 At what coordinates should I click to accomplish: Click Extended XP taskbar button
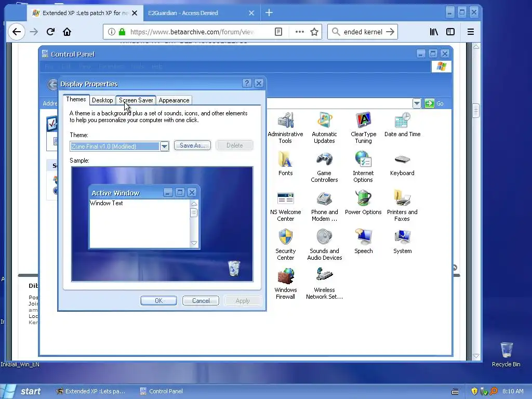point(91,391)
